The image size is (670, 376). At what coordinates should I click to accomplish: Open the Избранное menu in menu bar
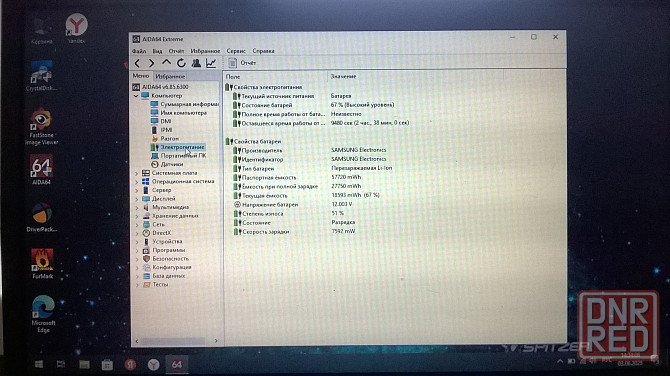pos(205,51)
